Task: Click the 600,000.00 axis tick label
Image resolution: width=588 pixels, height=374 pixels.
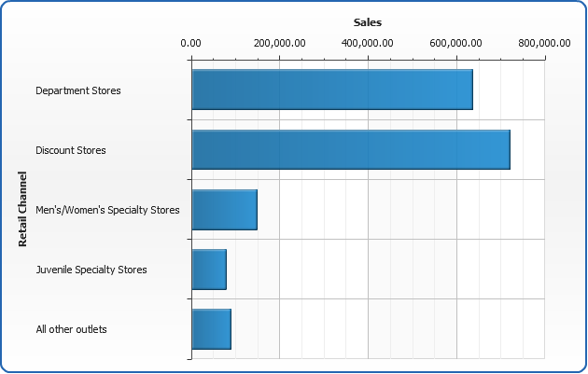Action: tap(455, 42)
